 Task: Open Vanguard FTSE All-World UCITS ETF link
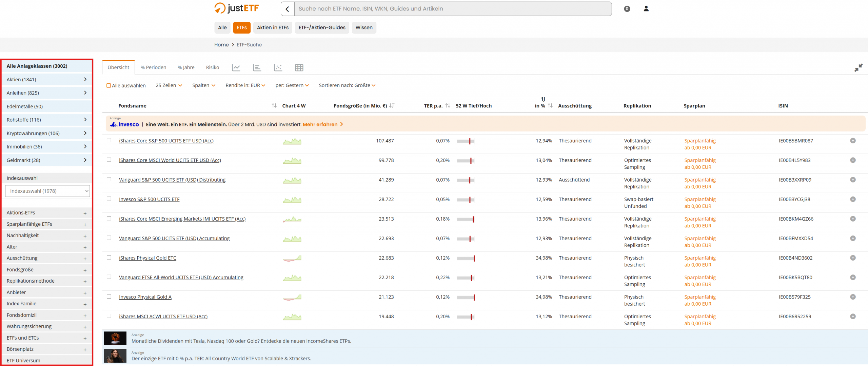tap(181, 278)
